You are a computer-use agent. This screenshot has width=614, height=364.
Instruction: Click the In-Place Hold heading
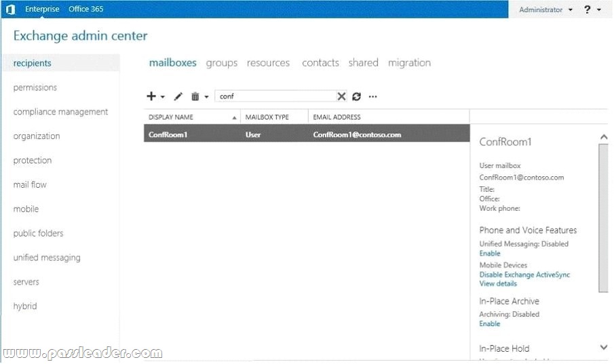click(504, 348)
